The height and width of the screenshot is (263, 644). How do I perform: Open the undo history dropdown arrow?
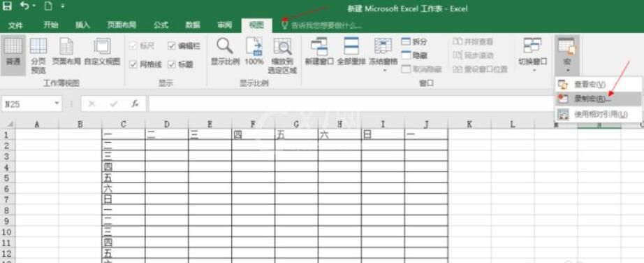(x=34, y=6)
